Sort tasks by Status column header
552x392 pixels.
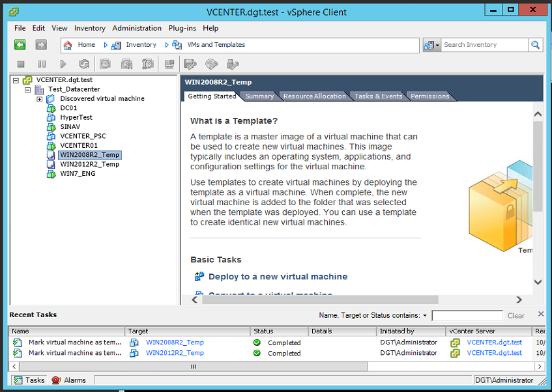[279, 331]
